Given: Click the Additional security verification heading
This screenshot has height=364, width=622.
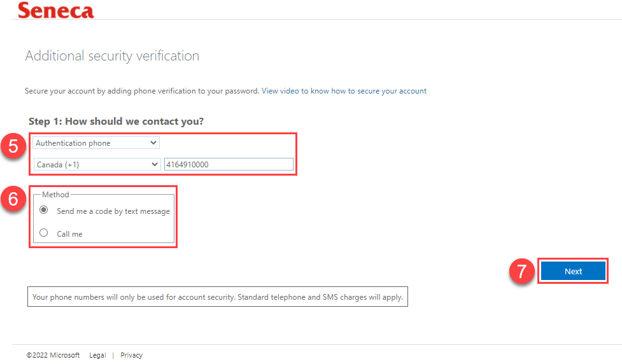Looking at the screenshot, I should pyautogui.click(x=112, y=56).
